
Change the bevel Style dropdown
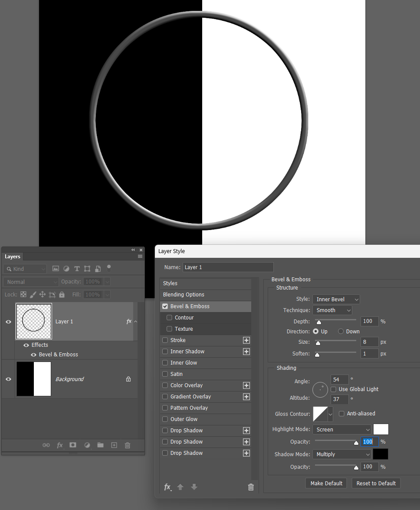(336, 299)
